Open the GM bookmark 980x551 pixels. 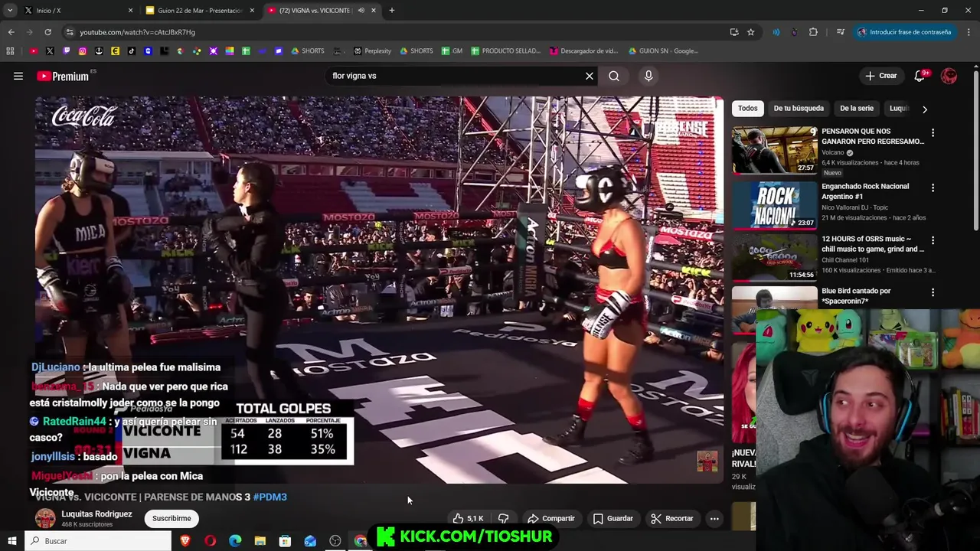point(452,51)
